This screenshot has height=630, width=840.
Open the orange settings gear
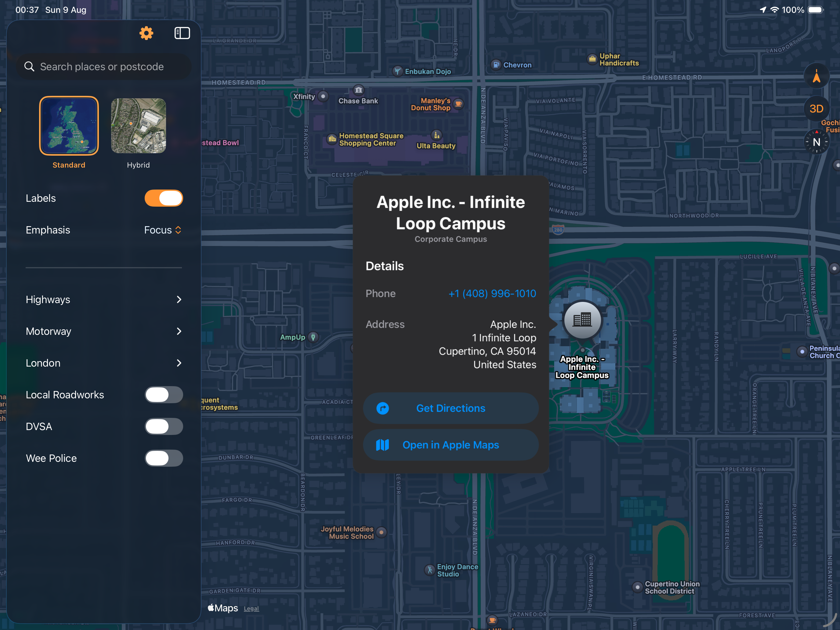pyautogui.click(x=146, y=33)
